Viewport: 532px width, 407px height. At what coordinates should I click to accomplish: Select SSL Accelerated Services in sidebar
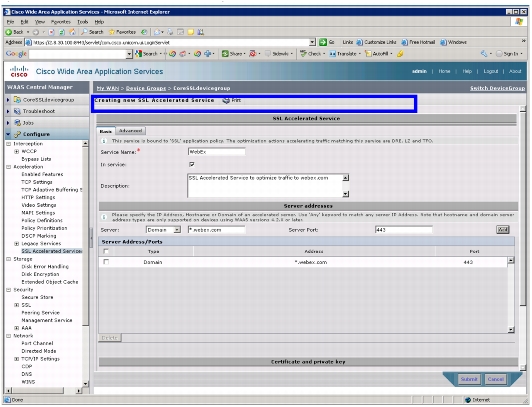coord(52,251)
